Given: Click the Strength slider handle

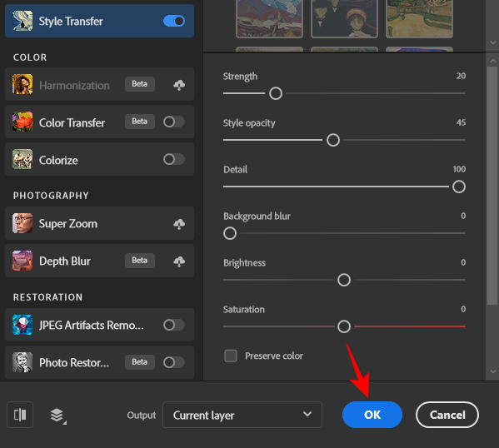Looking at the screenshot, I should coord(276,93).
